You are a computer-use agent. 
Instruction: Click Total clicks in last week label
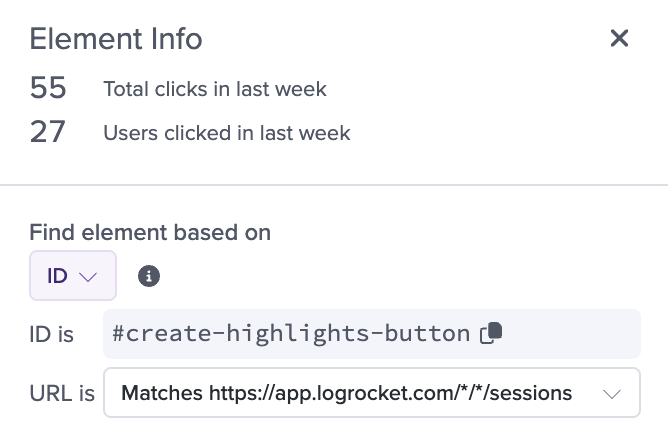215,89
